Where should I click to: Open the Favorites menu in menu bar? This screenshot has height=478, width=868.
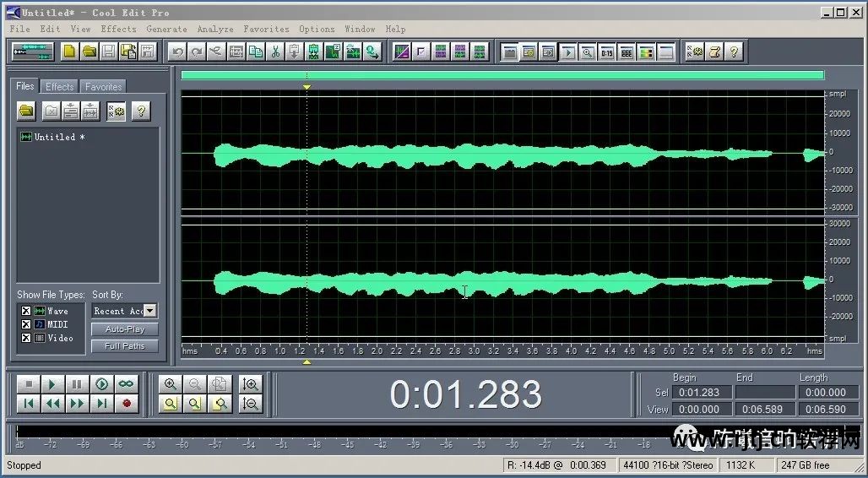click(266, 29)
